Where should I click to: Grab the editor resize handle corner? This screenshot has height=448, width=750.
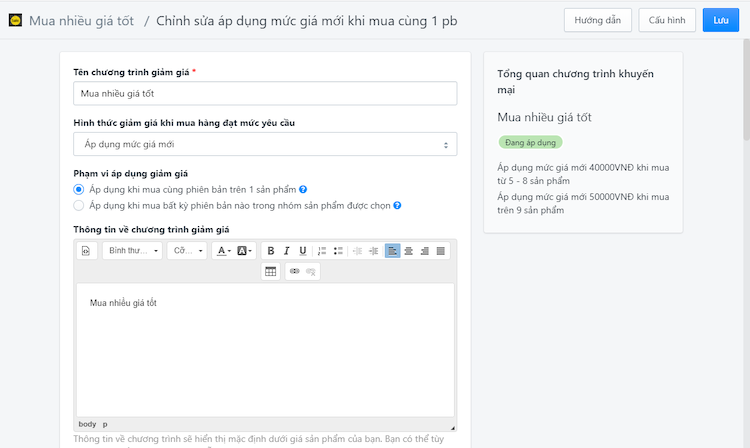pos(452,428)
